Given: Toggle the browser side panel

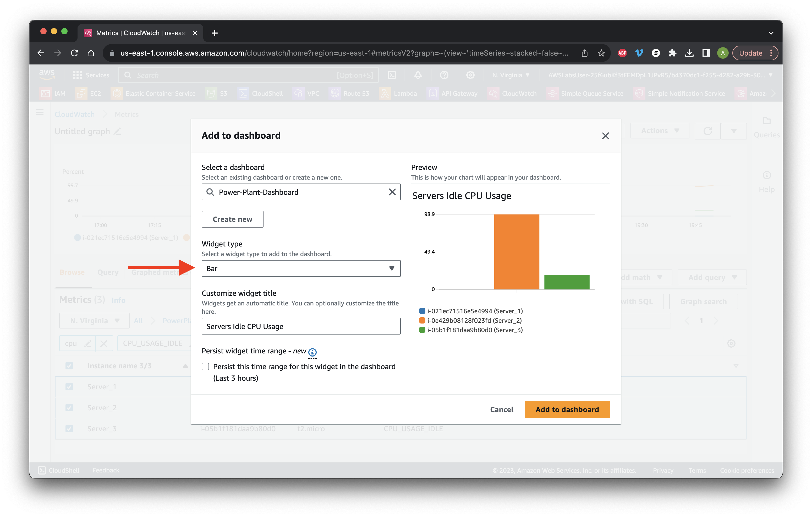Looking at the screenshot, I should pyautogui.click(x=706, y=53).
